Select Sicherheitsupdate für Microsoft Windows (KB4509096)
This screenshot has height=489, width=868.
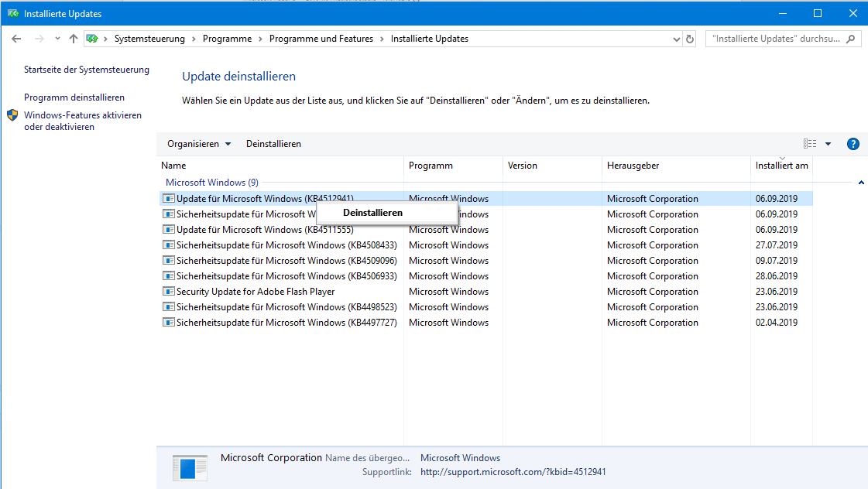point(286,261)
